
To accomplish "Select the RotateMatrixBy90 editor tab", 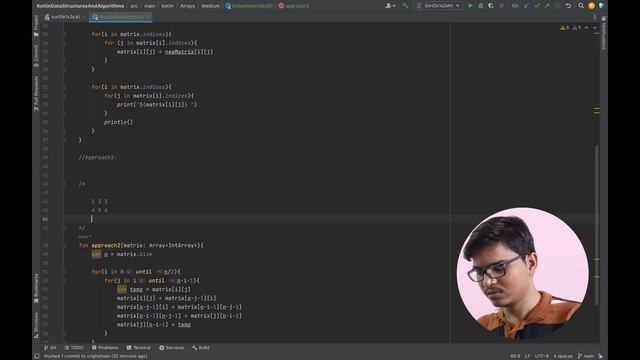I will click(x=121, y=17).
